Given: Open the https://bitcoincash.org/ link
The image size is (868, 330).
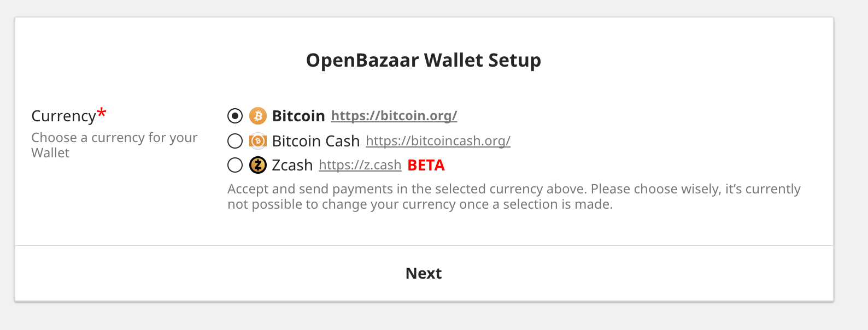Looking at the screenshot, I should [x=438, y=141].
